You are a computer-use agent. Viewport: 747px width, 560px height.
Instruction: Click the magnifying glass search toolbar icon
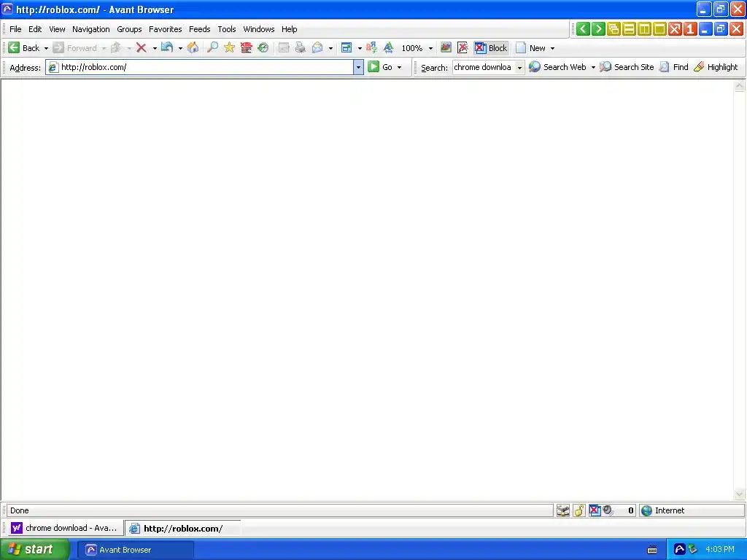(x=212, y=47)
